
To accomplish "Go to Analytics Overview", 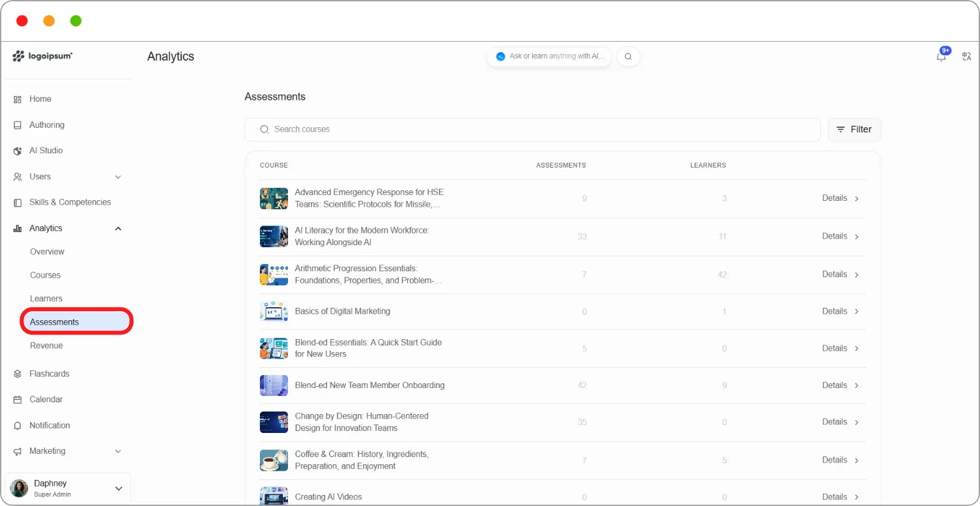I will [x=47, y=252].
